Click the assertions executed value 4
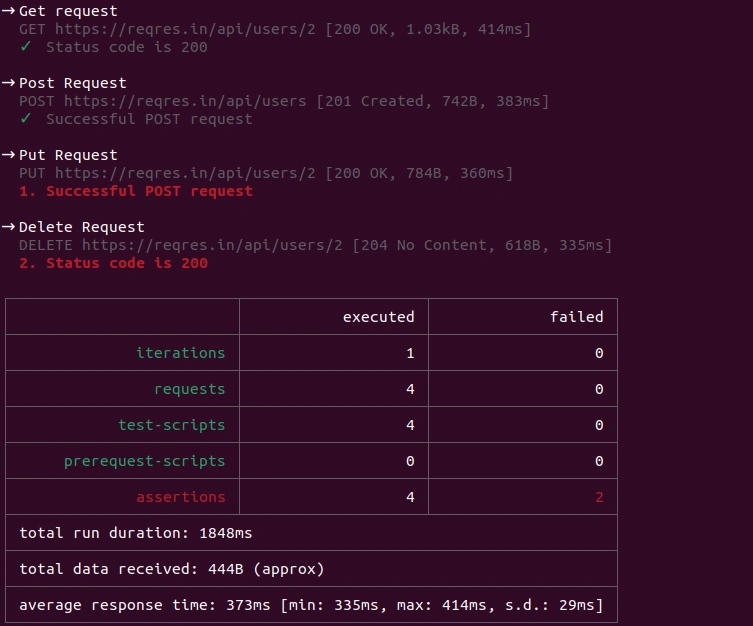This screenshot has width=753, height=626. (410, 497)
